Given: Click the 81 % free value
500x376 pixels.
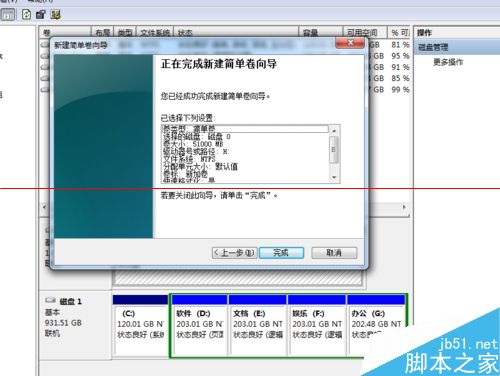Looking at the screenshot, I should (x=400, y=45).
